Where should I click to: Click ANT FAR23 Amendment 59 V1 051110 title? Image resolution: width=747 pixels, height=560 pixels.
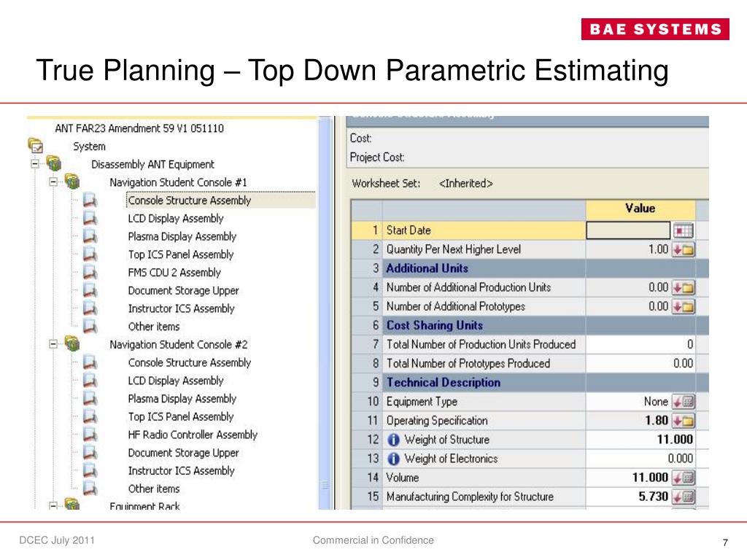(139, 128)
